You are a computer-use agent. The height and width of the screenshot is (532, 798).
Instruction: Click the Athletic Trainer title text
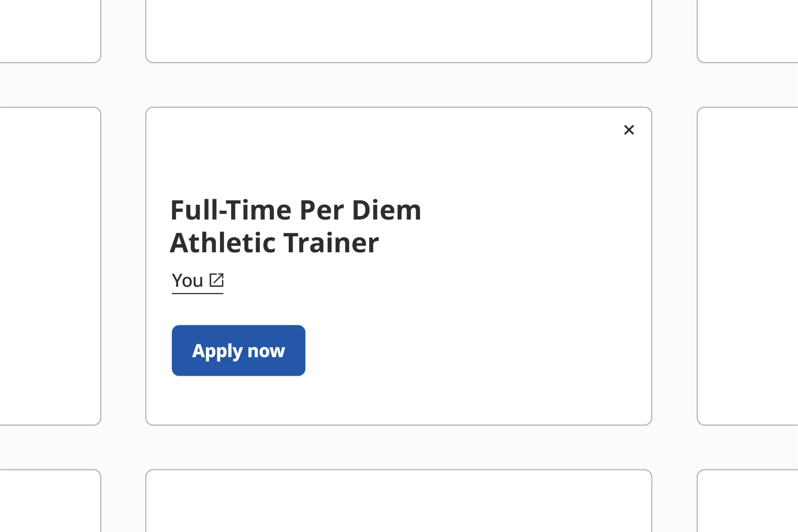(274, 243)
